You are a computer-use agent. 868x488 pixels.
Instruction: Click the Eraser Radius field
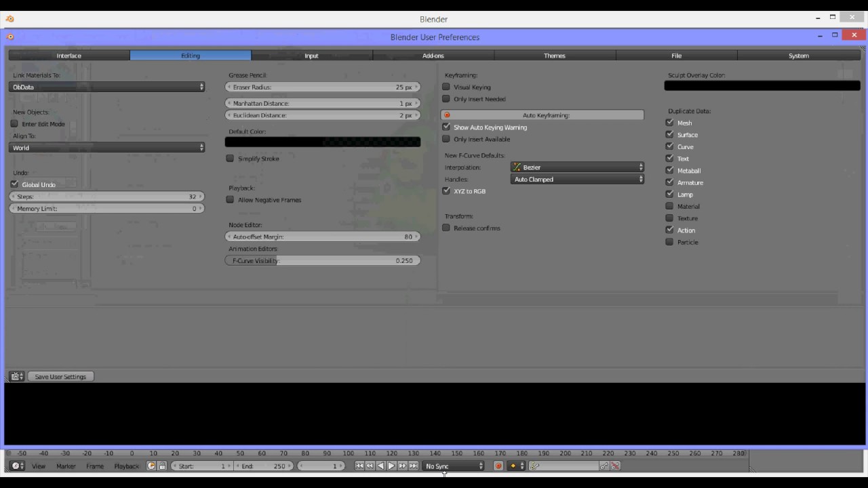coord(323,87)
